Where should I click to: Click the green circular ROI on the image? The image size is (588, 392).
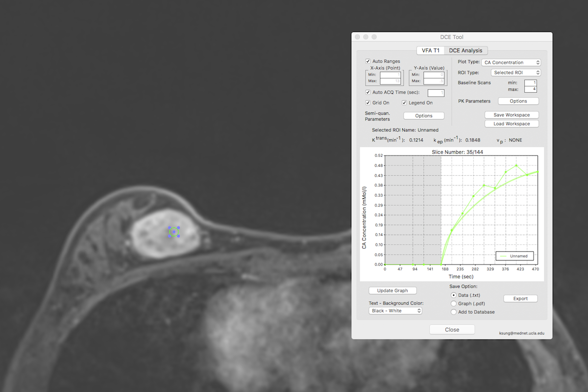173,232
